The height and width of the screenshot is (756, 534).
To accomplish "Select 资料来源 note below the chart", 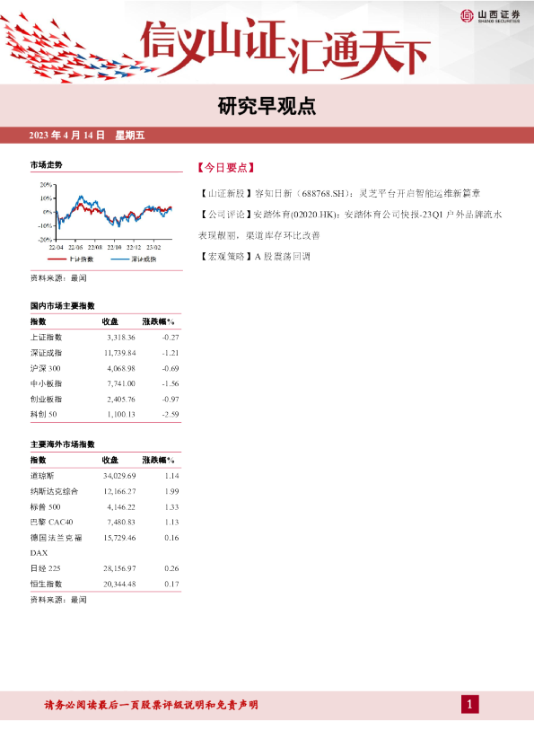I will (x=58, y=277).
